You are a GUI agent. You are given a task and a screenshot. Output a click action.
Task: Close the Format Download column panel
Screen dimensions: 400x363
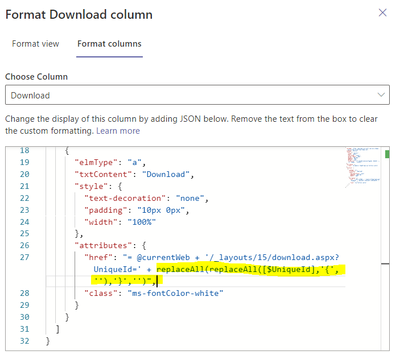point(383,13)
